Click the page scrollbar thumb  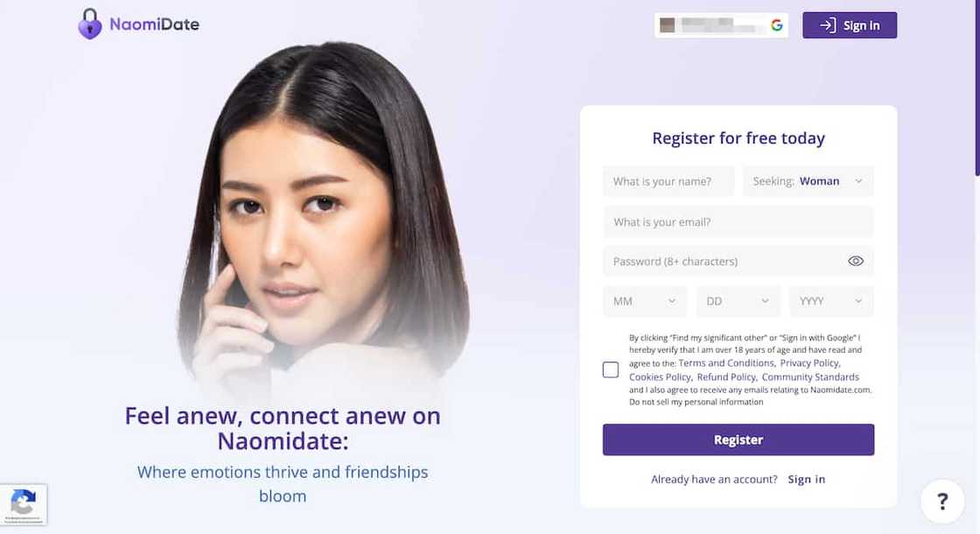point(977,88)
